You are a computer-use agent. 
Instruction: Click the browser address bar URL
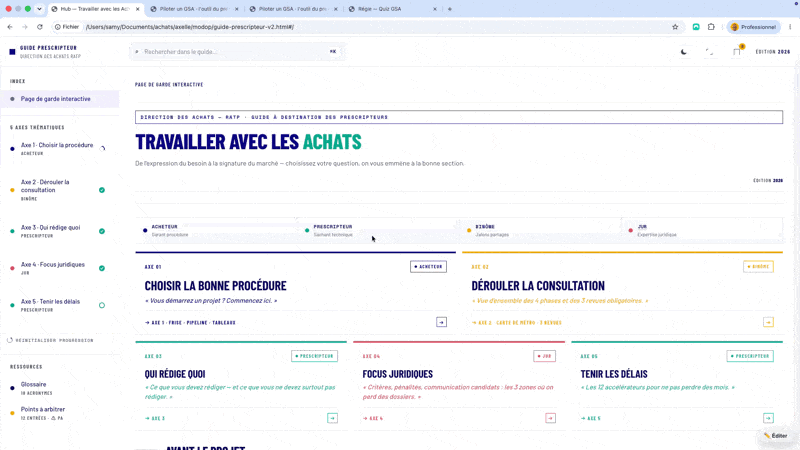click(x=190, y=27)
